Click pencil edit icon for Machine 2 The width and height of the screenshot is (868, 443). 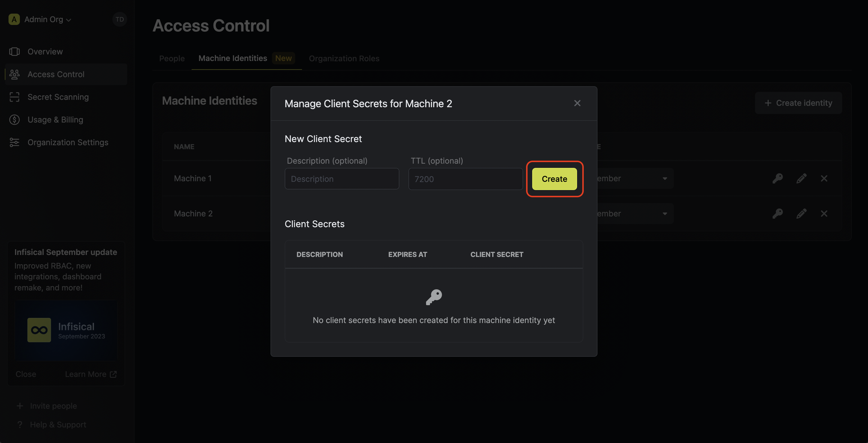click(801, 214)
